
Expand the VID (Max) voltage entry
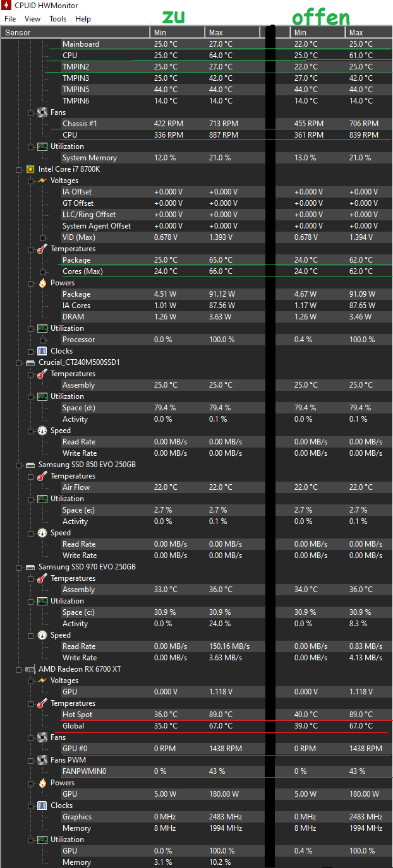pyautogui.click(x=42, y=237)
